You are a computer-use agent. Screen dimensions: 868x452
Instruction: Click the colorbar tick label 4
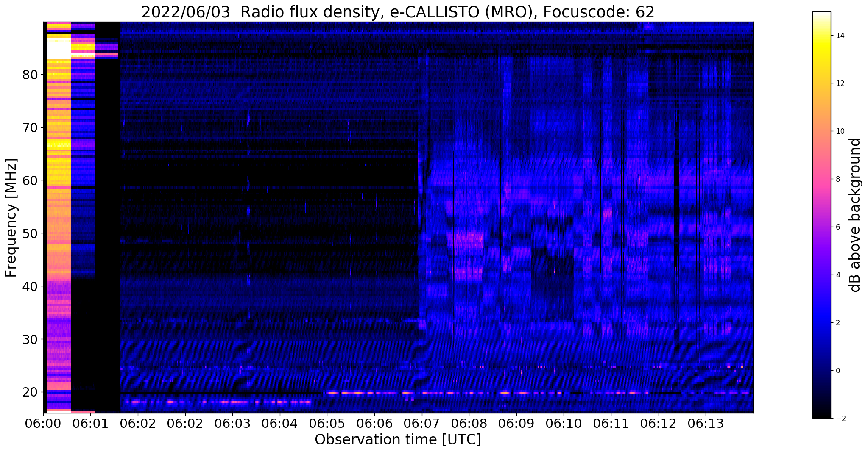click(837, 275)
